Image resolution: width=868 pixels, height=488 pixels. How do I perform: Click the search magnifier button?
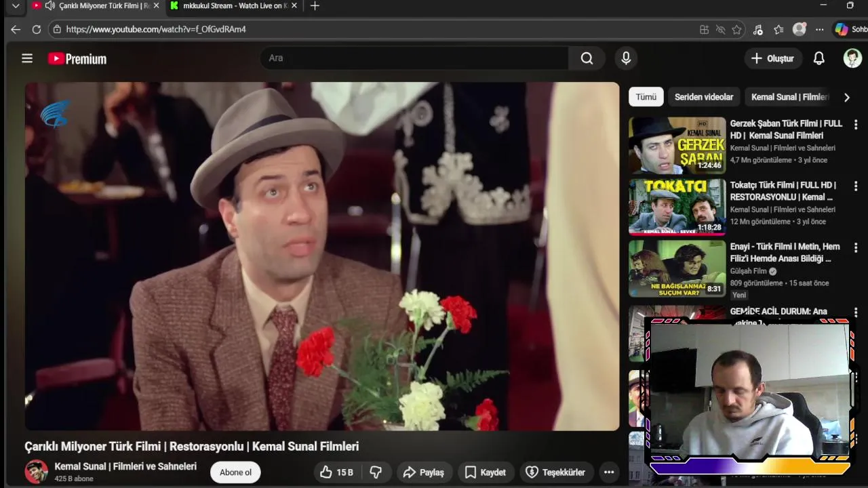click(x=587, y=58)
